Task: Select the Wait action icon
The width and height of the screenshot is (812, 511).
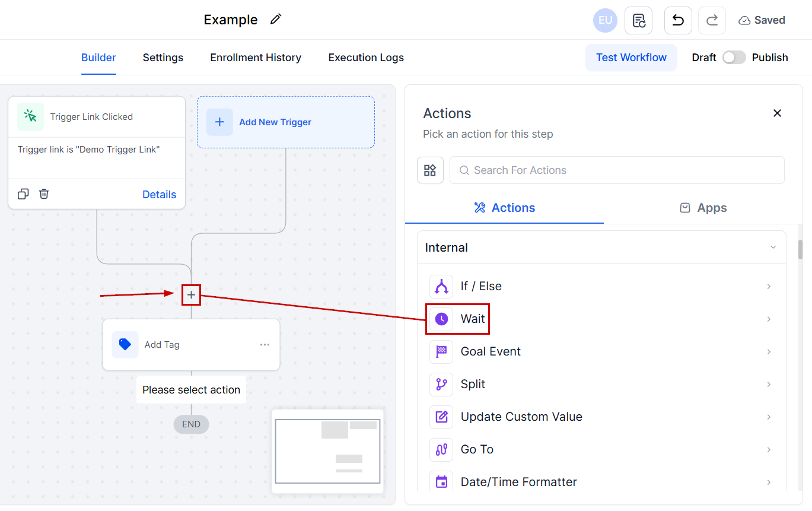Action: (x=441, y=319)
